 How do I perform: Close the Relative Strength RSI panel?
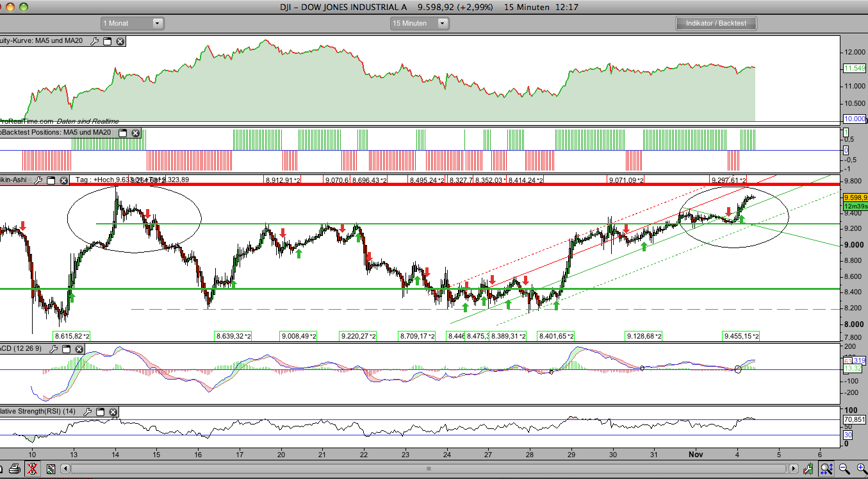113,412
